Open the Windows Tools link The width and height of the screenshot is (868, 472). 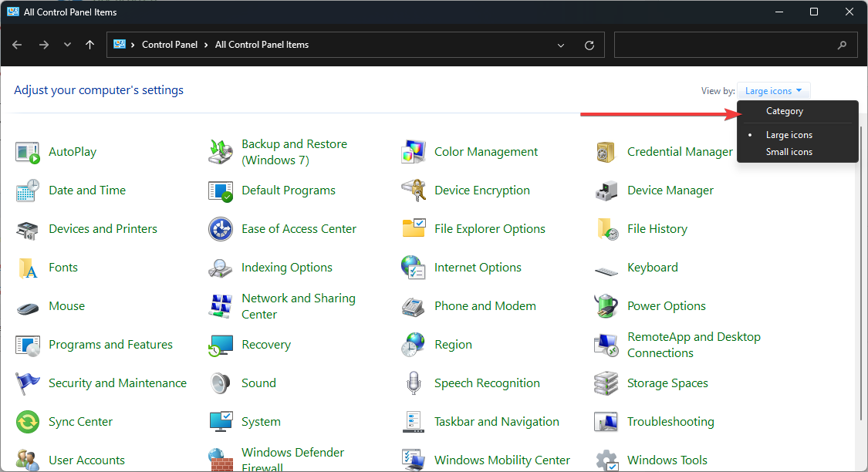click(667, 460)
